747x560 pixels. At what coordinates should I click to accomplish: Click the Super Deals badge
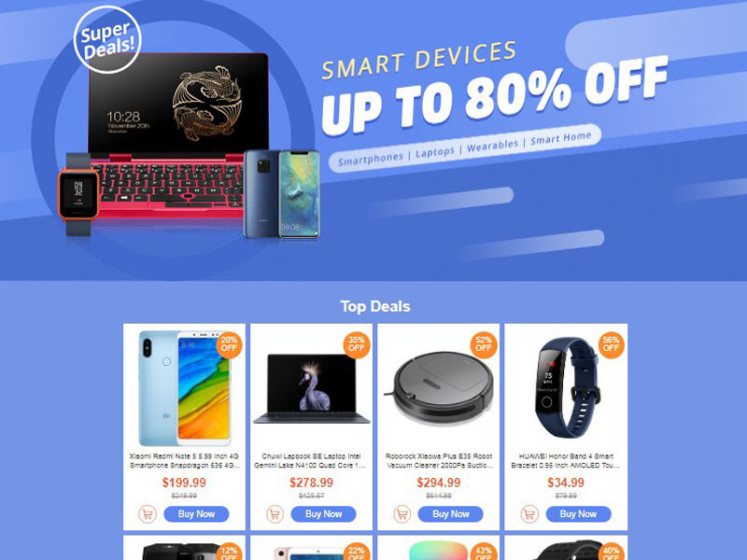pos(107,40)
